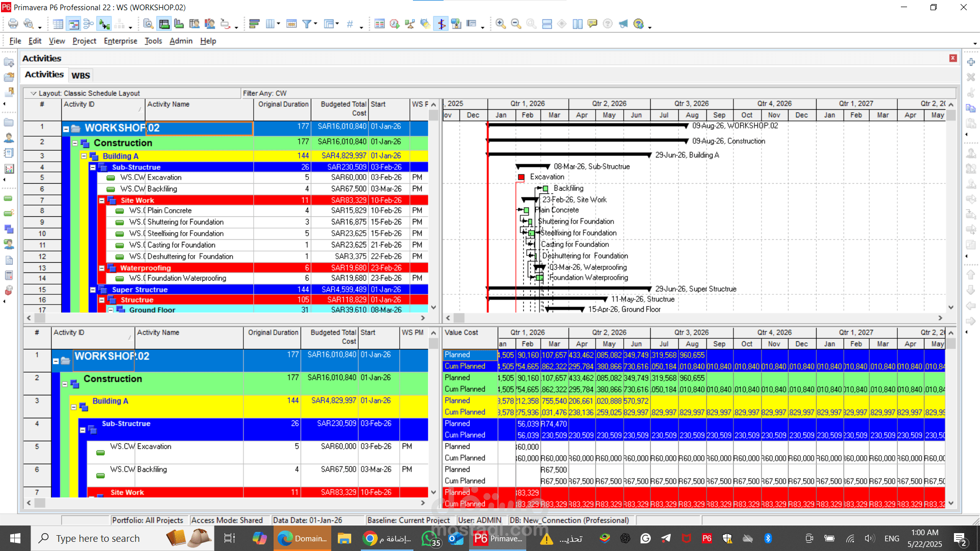Sort by Activity Name column in top table
980x551 pixels.
click(199, 109)
